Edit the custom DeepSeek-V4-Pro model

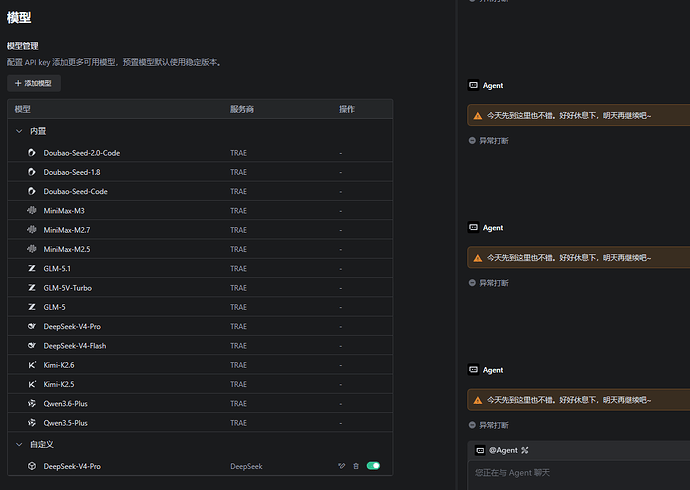pos(341,466)
